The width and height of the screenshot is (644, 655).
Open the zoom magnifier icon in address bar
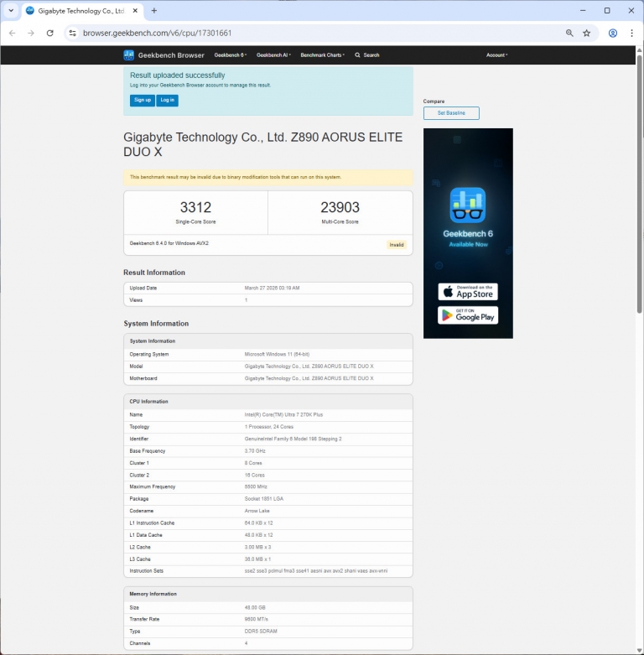point(569,33)
